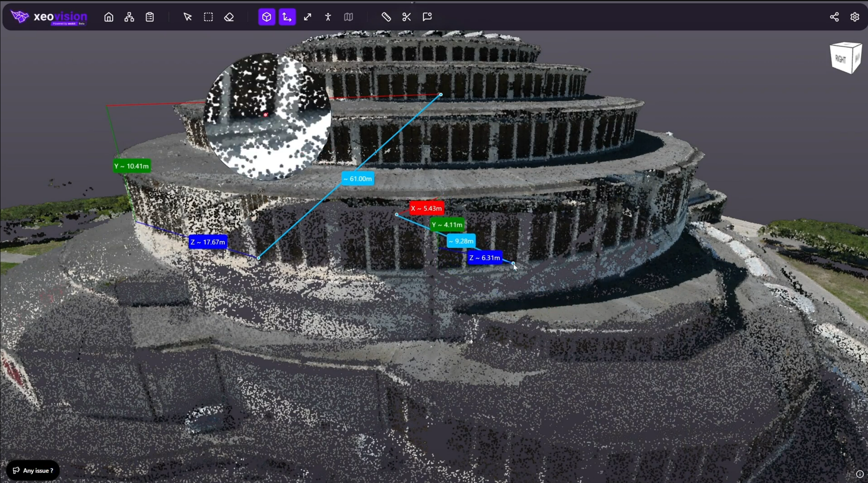Toggle the 3D cube view mode
This screenshot has height=483, width=868.
tap(266, 17)
